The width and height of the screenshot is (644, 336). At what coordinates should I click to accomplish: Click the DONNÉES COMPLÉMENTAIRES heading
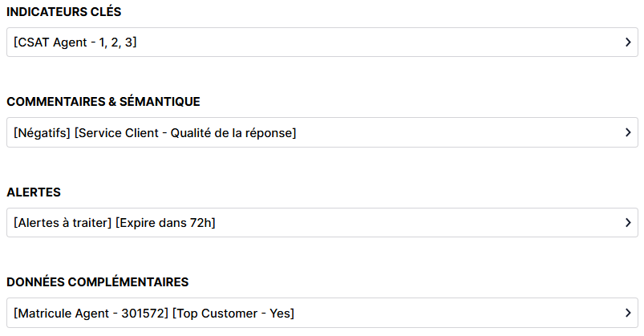(98, 282)
